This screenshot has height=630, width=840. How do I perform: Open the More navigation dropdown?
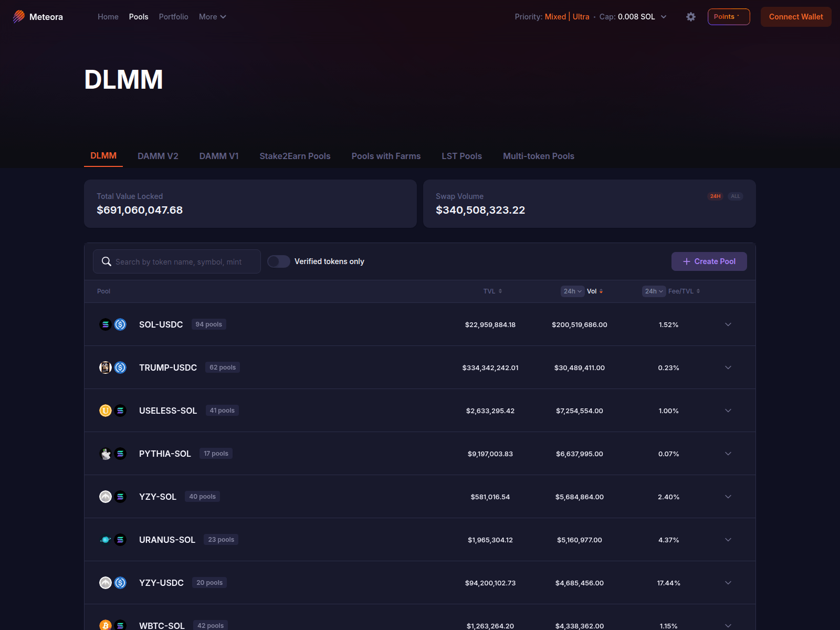tap(213, 17)
